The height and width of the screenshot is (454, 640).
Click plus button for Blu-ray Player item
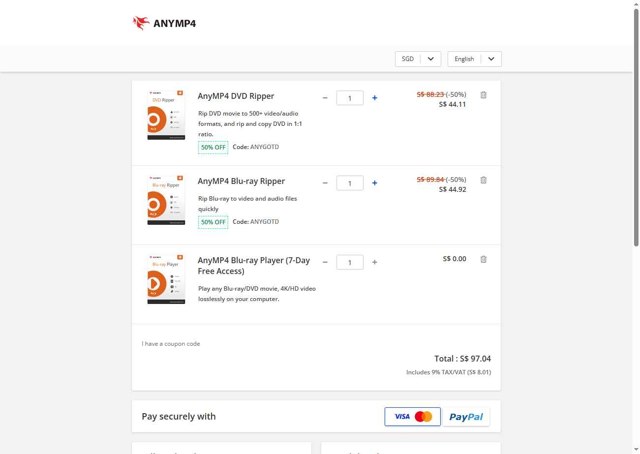click(374, 262)
